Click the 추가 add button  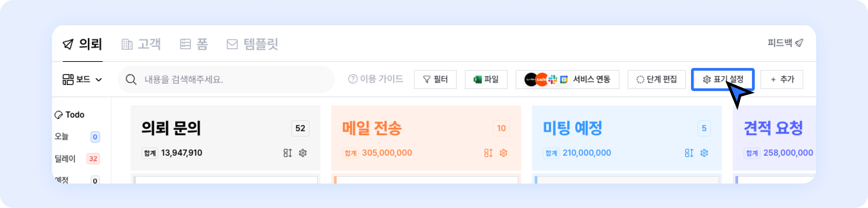(782, 80)
